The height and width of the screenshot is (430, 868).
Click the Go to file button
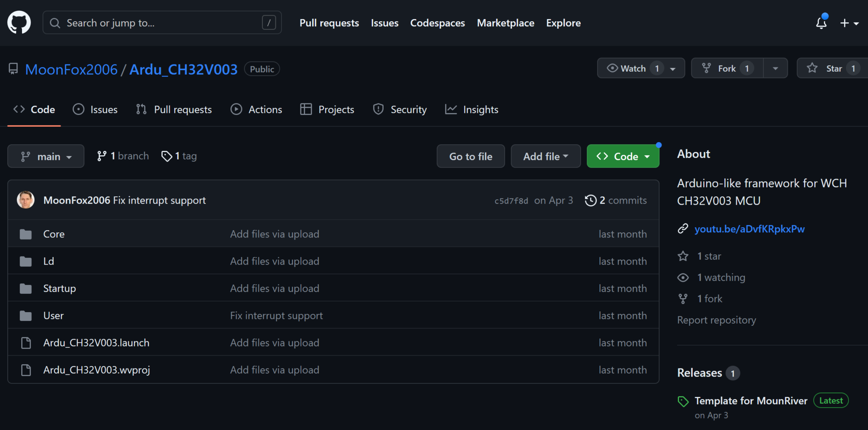(470, 156)
